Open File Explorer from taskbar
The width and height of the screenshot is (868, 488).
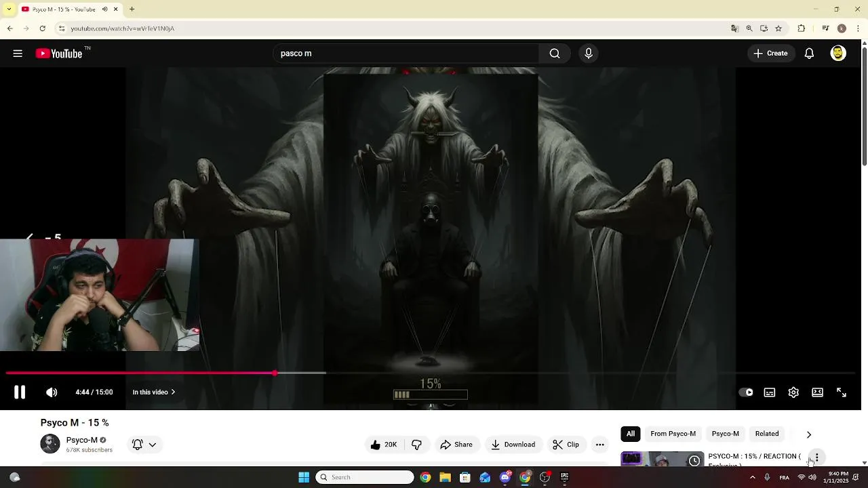coord(445,477)
